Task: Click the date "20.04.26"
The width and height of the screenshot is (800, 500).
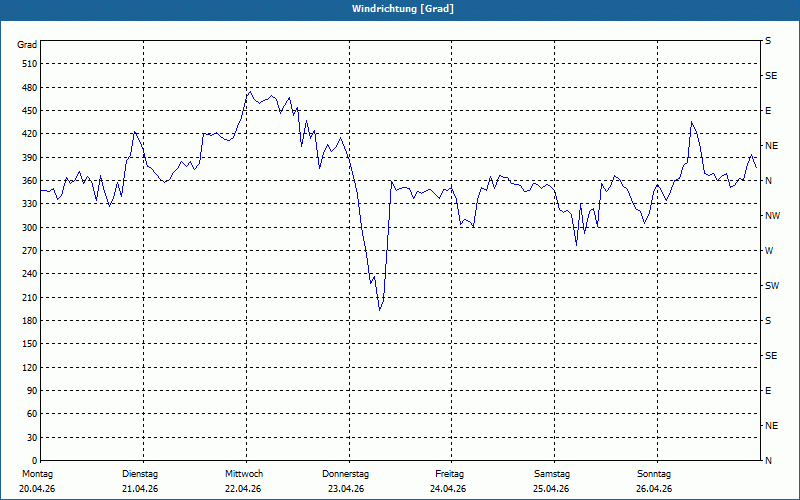Action: (x=37, y=489)
